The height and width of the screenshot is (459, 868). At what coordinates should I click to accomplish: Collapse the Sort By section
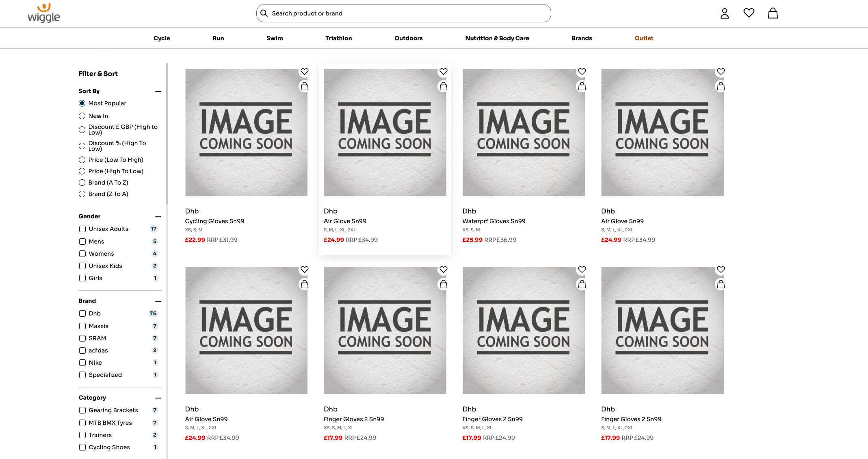click(x=158, y=91)
